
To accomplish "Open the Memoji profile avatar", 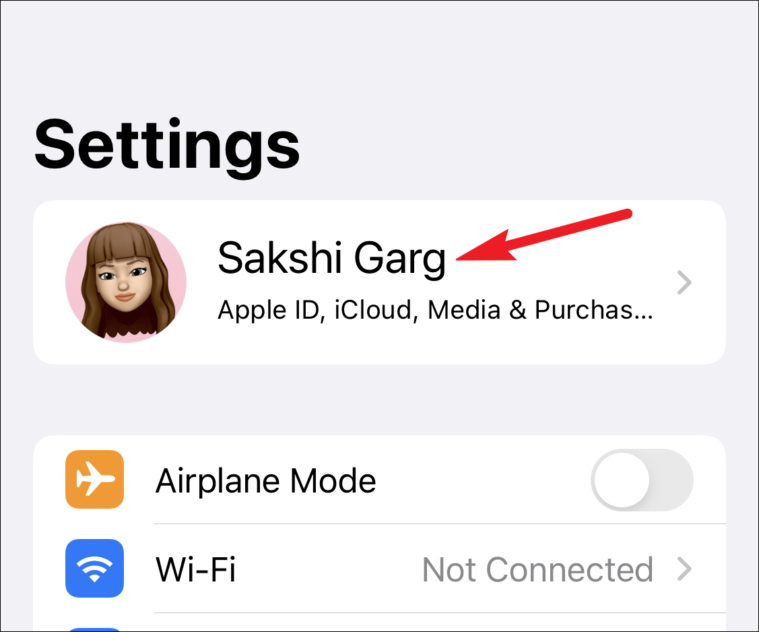I will tap(126, 282).
